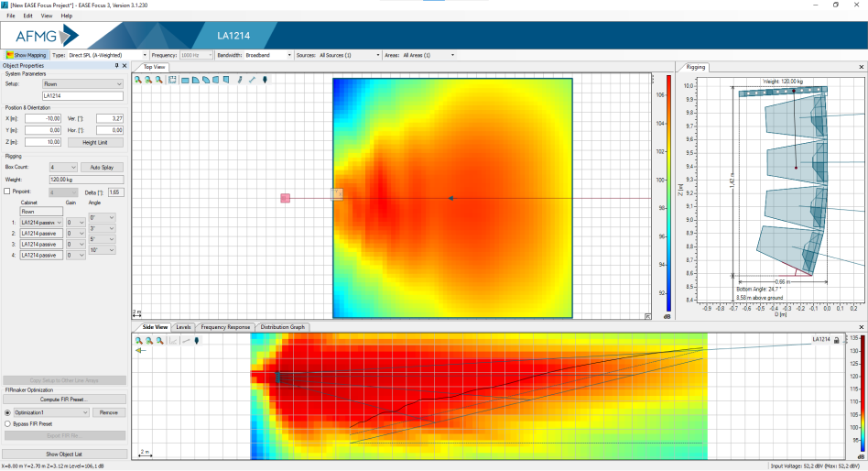868x471 pixels.
Task: Click the pink loudspeaker marker in Top View
Action: pos(285,198)
